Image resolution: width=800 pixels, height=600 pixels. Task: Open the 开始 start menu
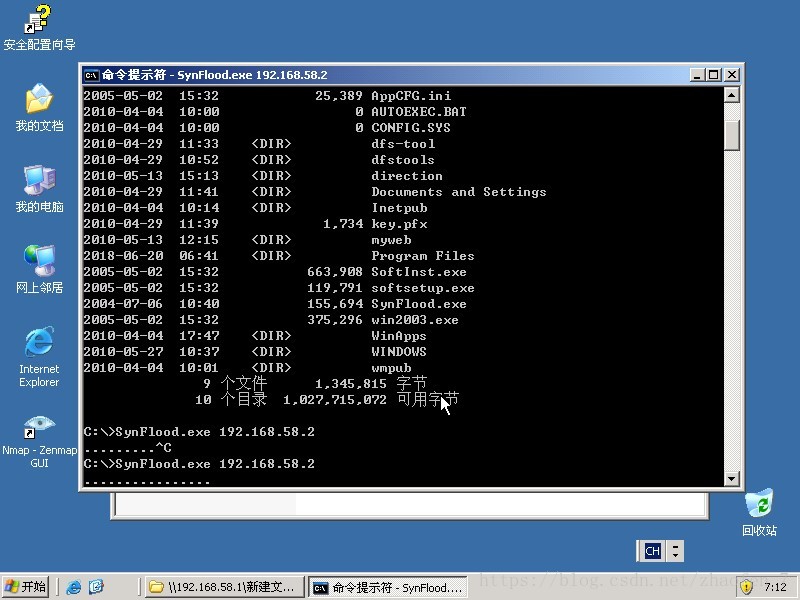[x=25, y=587]
